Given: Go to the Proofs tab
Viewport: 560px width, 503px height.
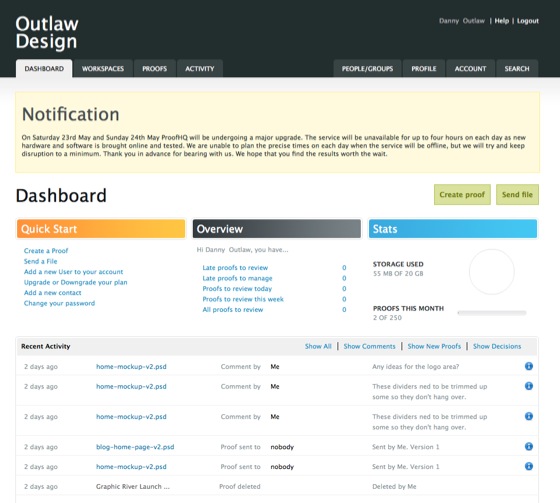Looking at the screenshot, I should [155, 69].
